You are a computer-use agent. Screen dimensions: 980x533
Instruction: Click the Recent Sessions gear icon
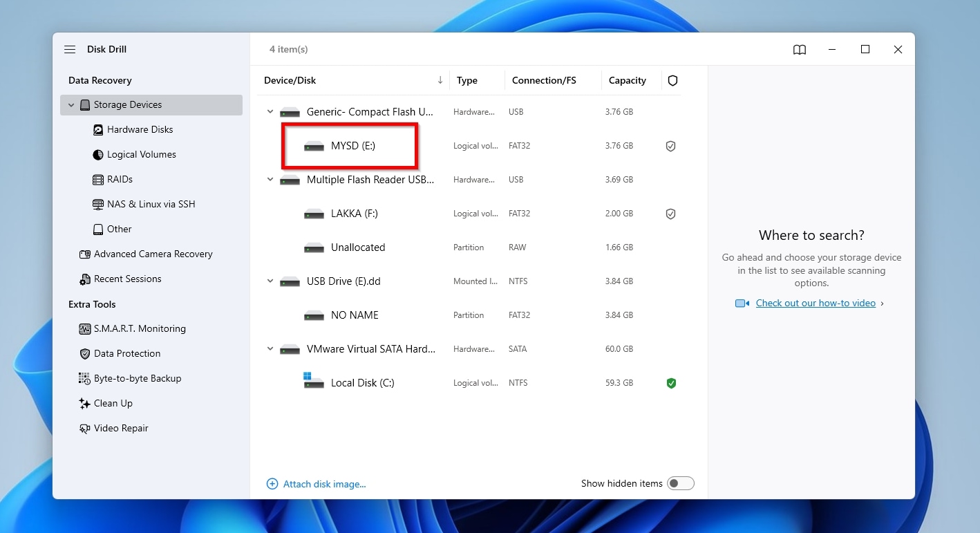[x=85, y=279]
